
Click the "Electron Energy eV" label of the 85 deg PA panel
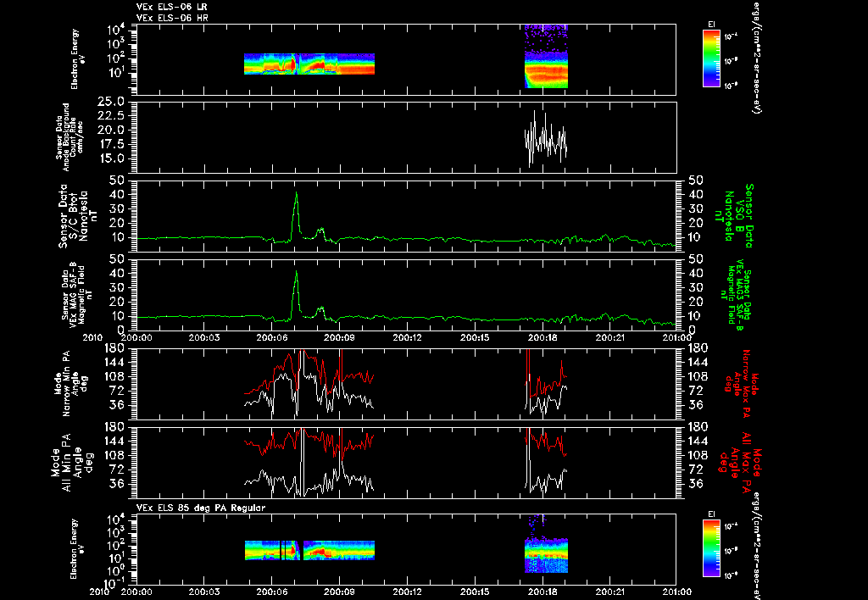76,549
